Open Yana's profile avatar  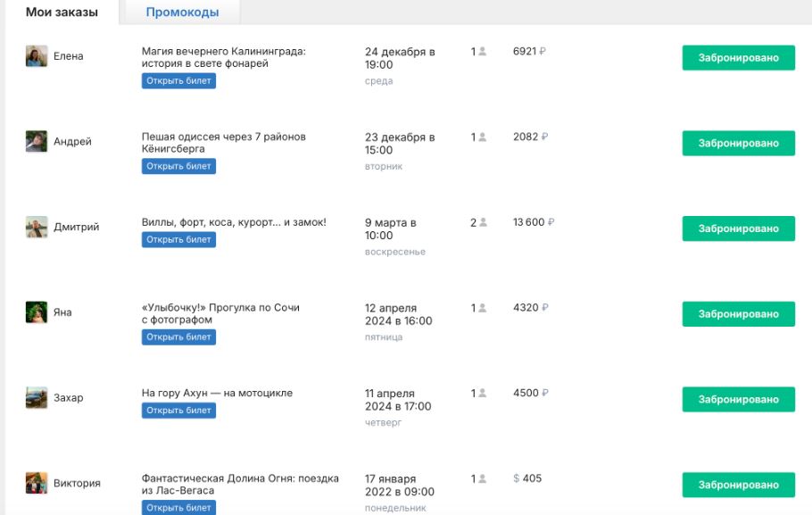tap(37, 312)
